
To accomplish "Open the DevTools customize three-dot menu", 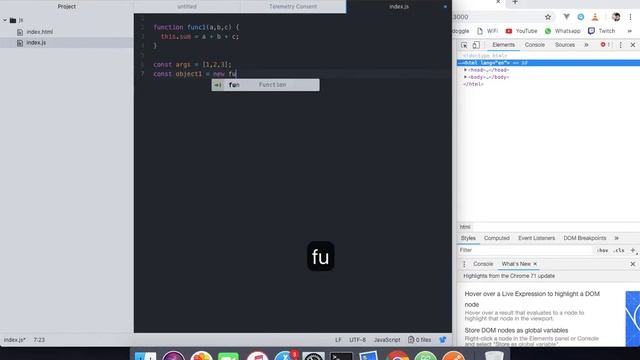I will pos(620,45).
